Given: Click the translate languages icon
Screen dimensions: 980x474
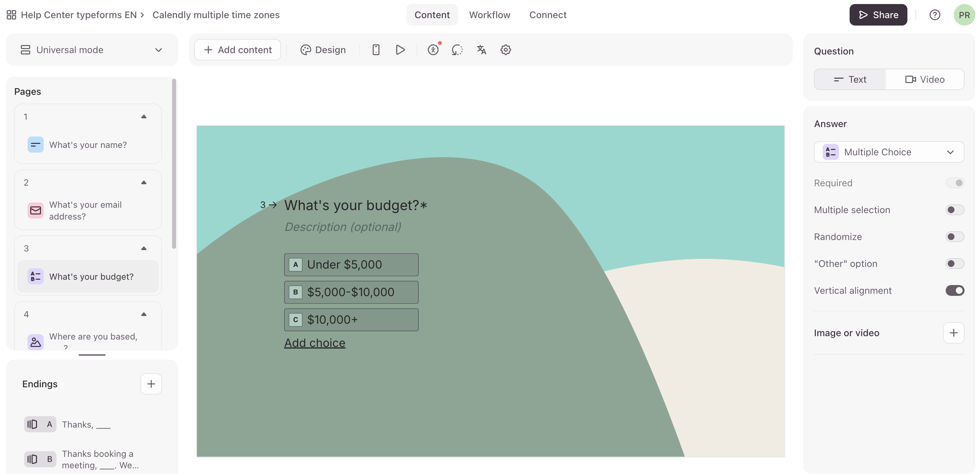Looking at the screenshot, I should click(481, 50).
